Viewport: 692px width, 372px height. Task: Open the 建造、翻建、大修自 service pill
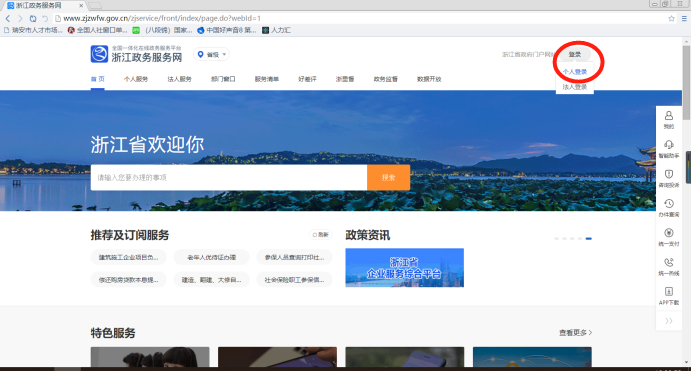click(x=211, y=280)
